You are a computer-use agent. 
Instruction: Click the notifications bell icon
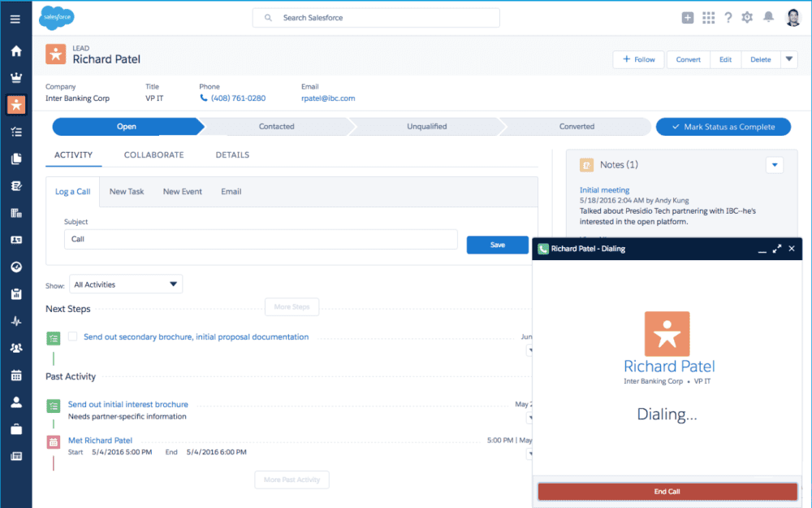coord(767,16)
